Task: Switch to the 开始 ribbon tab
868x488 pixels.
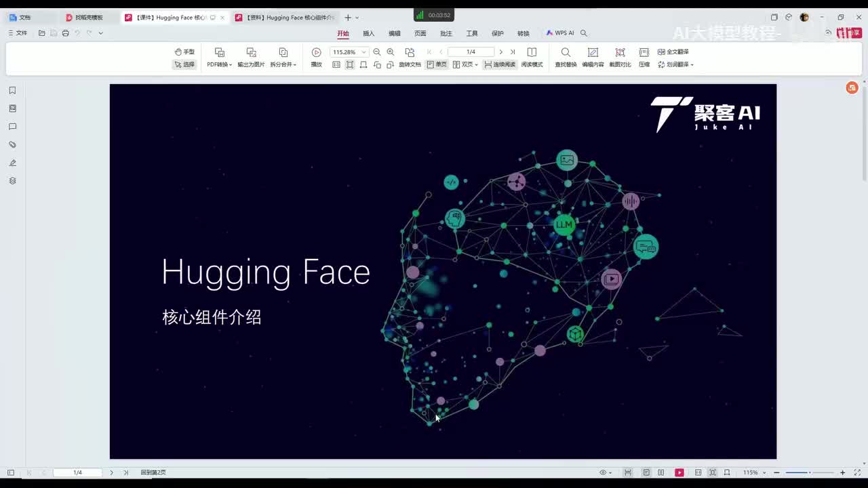Action: [x=343, y=33]
